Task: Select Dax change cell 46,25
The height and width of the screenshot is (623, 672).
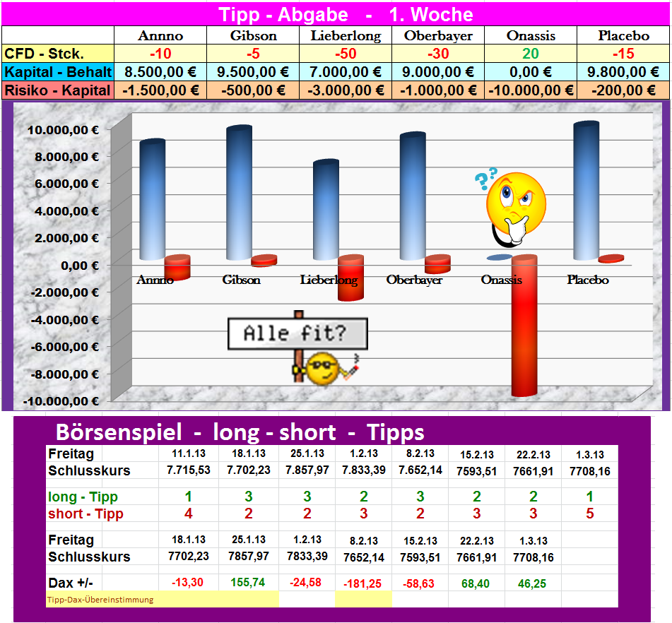Action: coord(532,583)
